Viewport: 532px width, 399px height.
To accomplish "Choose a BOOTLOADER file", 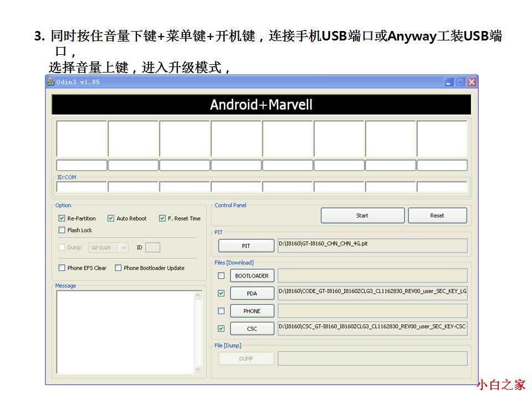I will tap(252, 276).
